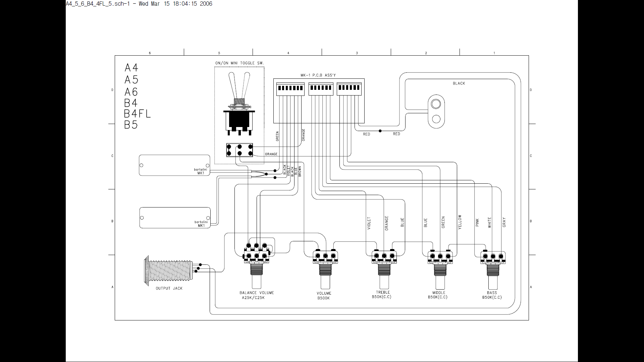Click the upper bartolini MK1 pickup
644x362 pixels.
coord(174,165)
